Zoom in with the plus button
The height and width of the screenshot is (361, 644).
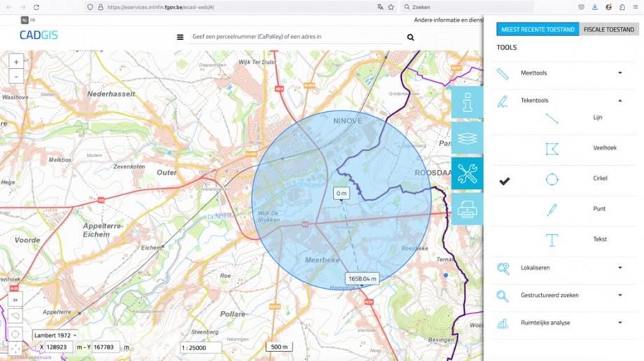click(16, 62)
